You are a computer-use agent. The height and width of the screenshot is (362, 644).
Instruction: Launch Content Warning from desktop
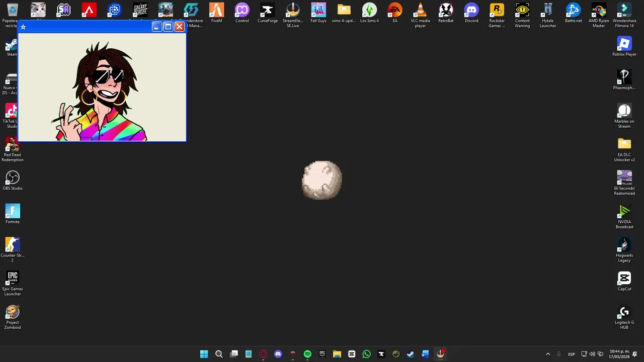pos(522,15)
